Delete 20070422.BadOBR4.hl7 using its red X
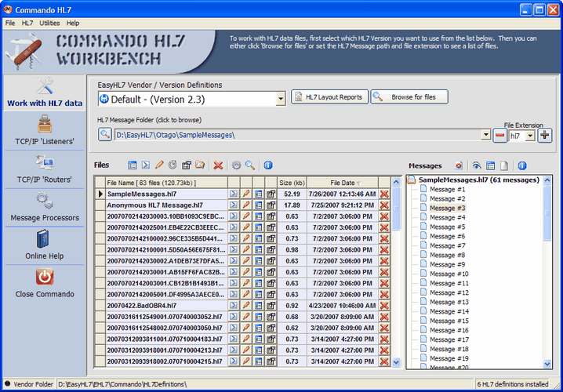 click(x=384, y=306)
